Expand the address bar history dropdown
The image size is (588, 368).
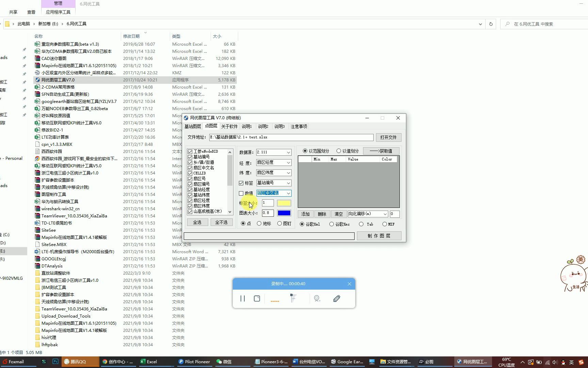pyautogui.click(x=480, y=24)
